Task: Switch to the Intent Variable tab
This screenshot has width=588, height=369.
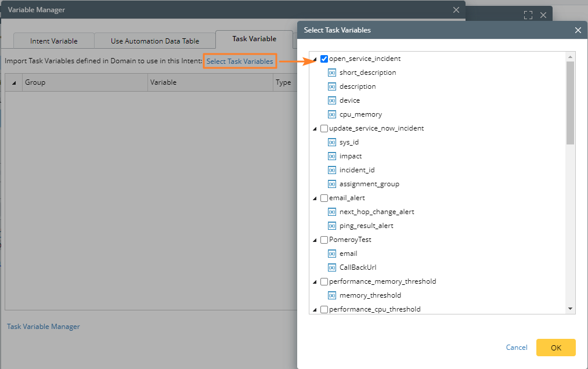Action: (x=53, y=41)
